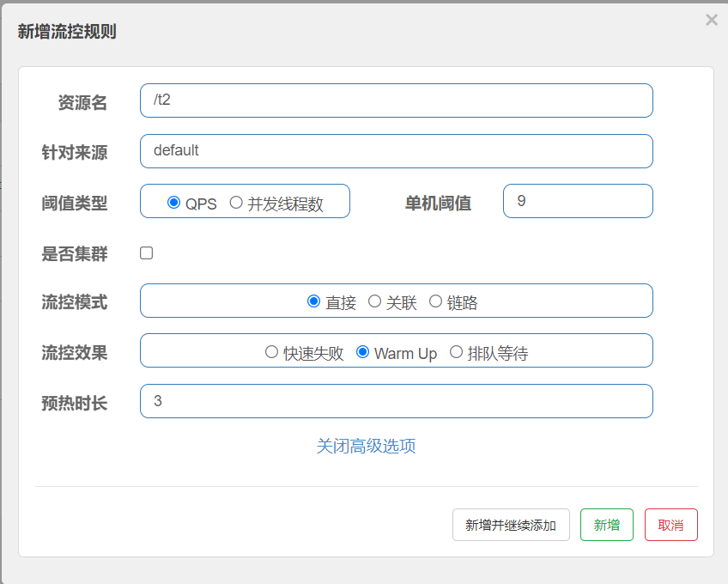Pick the 链路 flow control mode

click(x=435, y=301)
